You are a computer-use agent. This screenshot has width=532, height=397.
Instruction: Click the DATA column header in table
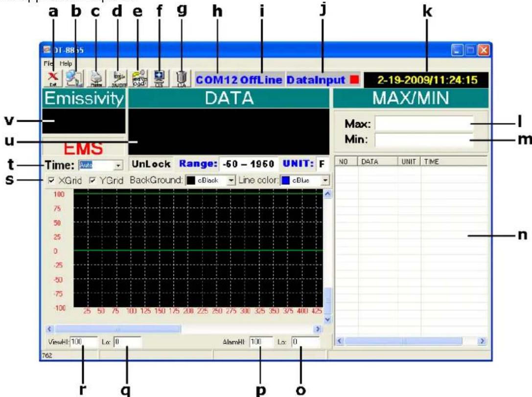point(378,161)
